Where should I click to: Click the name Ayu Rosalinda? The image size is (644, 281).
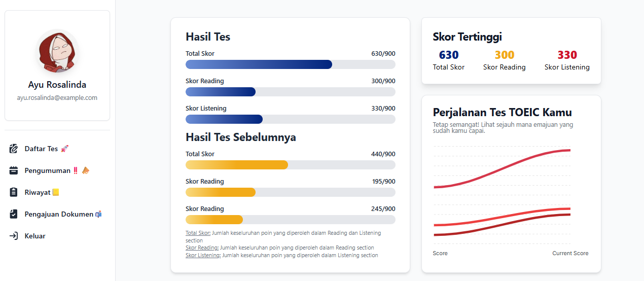[57, 85]
